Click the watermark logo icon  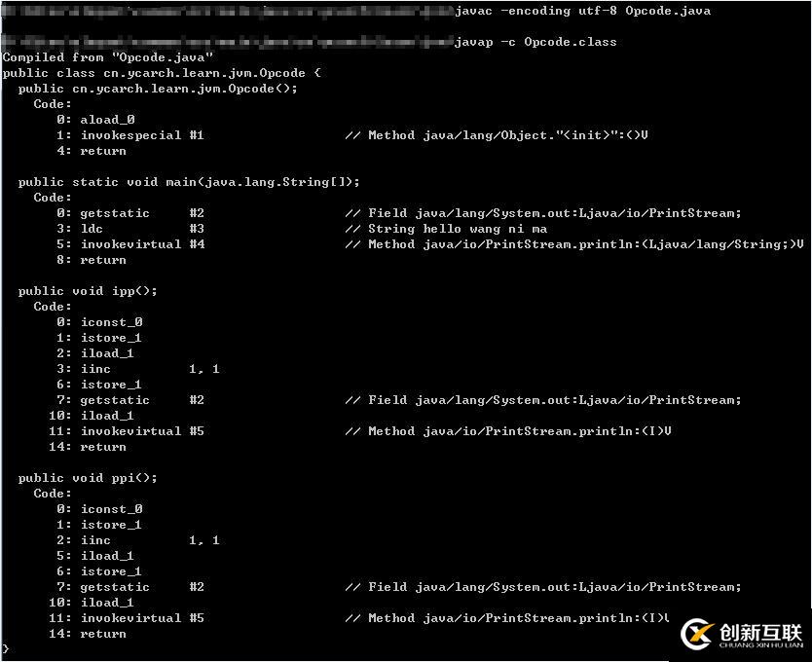pyautogui.click(x=697, y=634)
